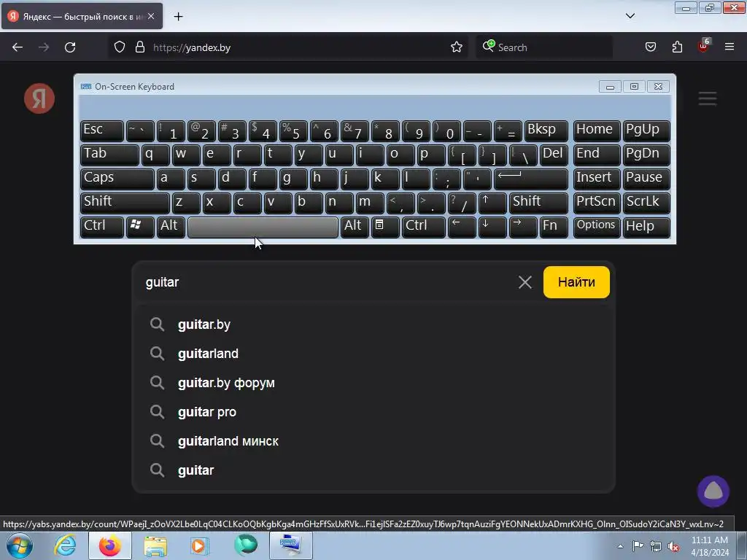
Task: Click the yellow Найти button
Action: [576, 282]
